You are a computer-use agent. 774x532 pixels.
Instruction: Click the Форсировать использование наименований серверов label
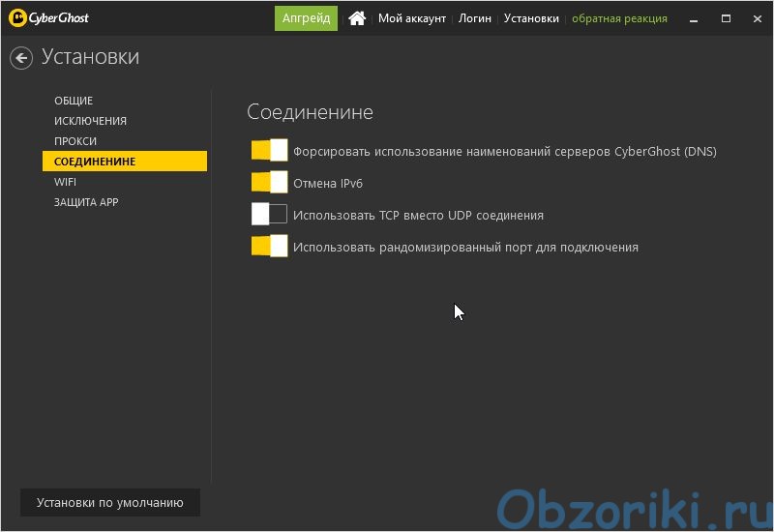504,152
